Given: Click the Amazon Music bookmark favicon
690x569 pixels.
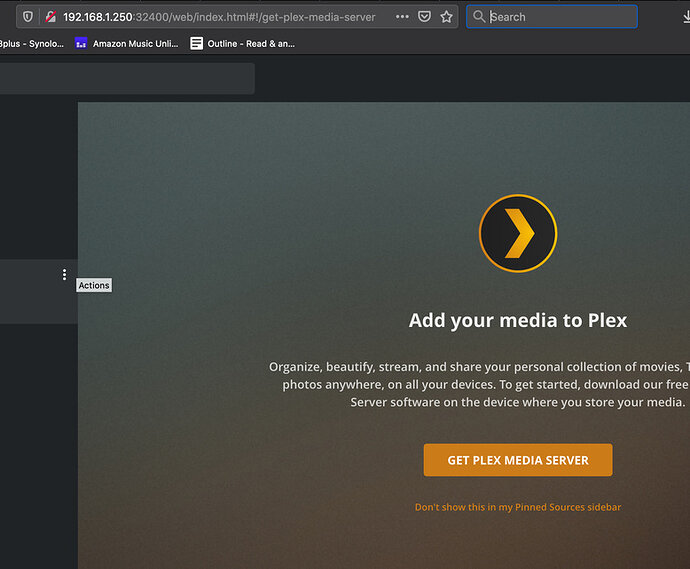Looking at the screenshot, I should click(x=81, y=44).
